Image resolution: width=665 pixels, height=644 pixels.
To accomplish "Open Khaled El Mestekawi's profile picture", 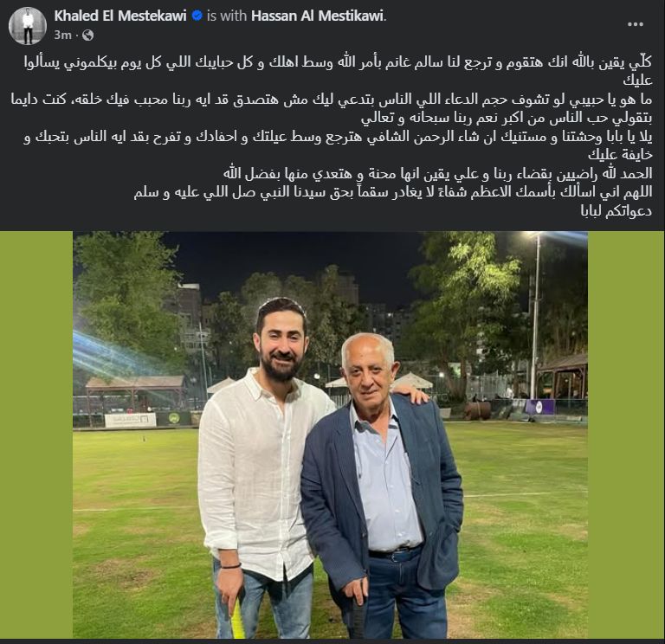I will tap(28, 26).
